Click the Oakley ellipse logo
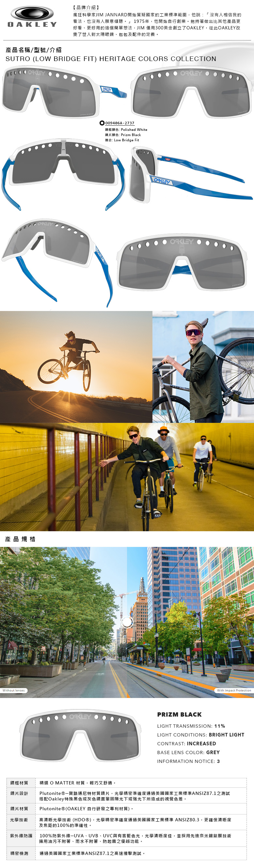Viewport: 254px width, 868px height. coord(32,13)
